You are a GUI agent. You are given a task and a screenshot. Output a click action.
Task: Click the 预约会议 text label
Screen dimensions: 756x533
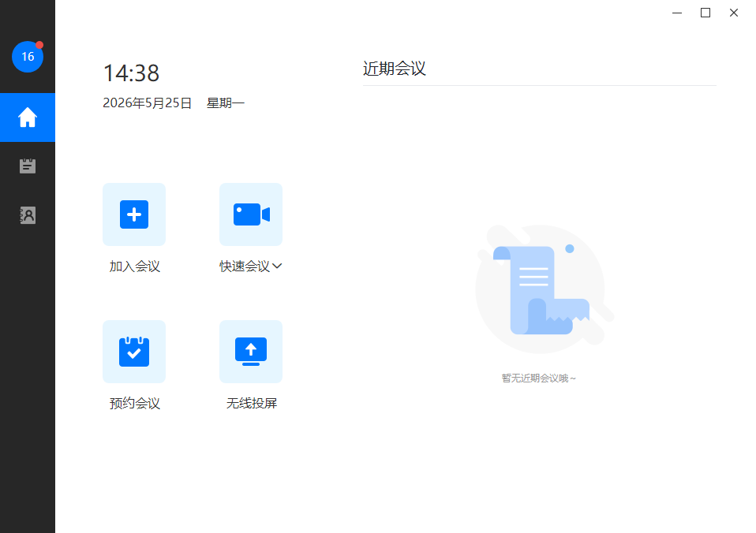click(134, 404)
